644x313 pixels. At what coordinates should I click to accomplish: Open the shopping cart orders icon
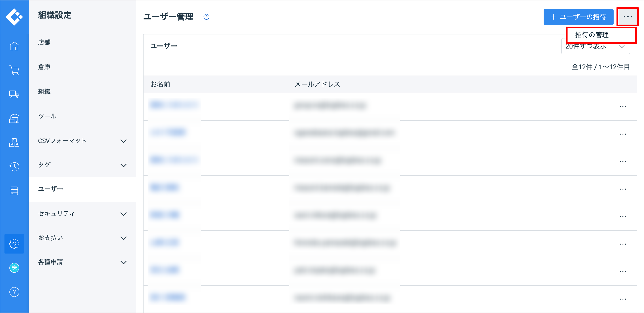point(14,70)
